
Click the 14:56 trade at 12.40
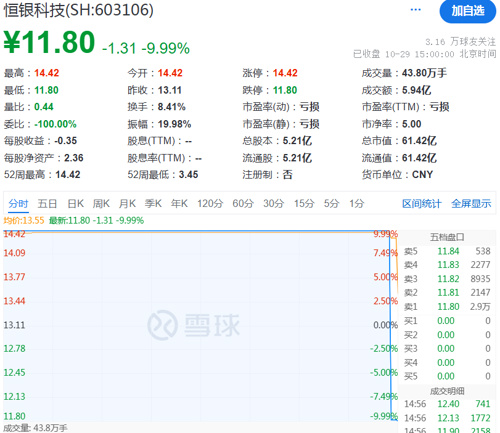(447, 404)
